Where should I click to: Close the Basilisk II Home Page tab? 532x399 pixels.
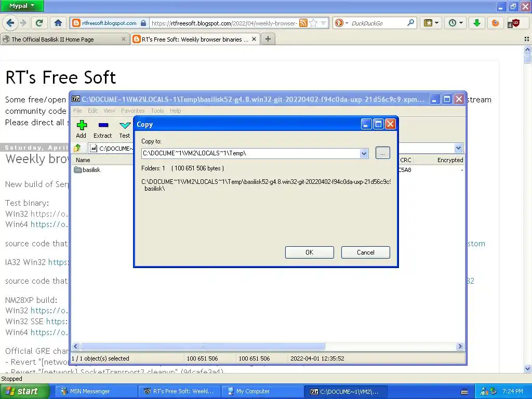coord(124,39)
